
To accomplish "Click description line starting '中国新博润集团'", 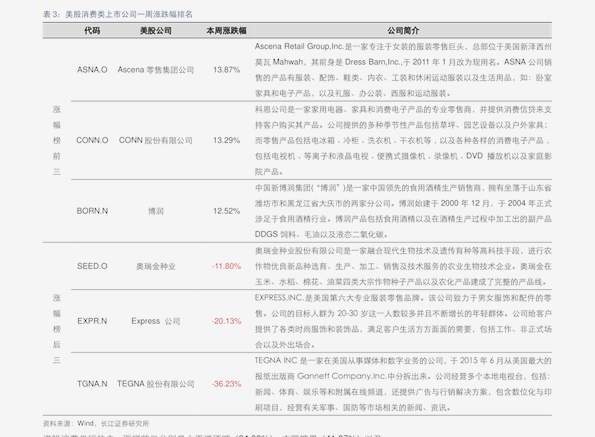I will [403, 188].
